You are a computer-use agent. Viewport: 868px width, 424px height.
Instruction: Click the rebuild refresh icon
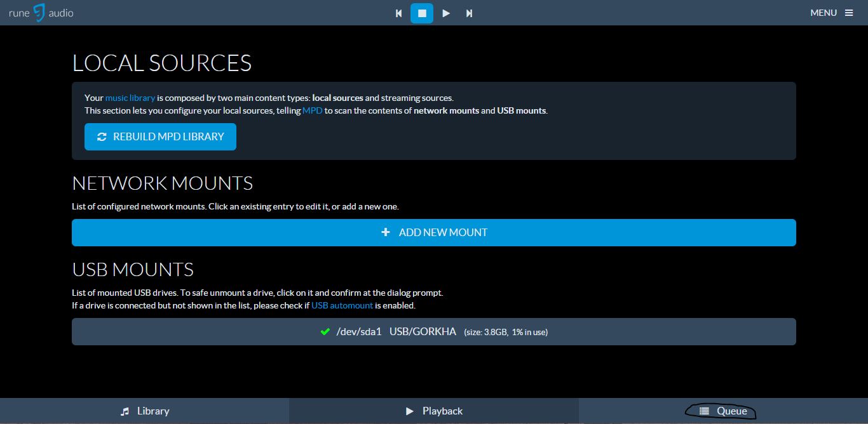(101, 136)
